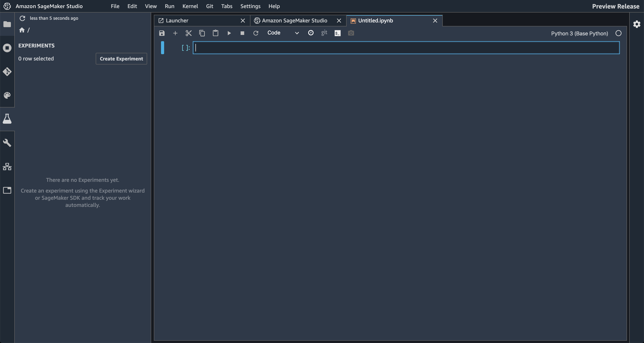Refresh the experiments list
Viewport: 644px width, 343px height.
pyautogui.click(x=22, y=18)
